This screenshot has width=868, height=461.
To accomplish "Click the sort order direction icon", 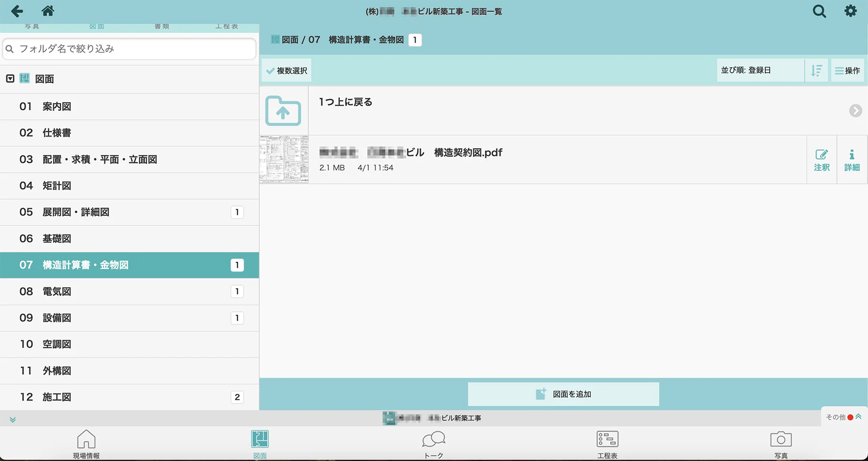I will click(816, 70).
